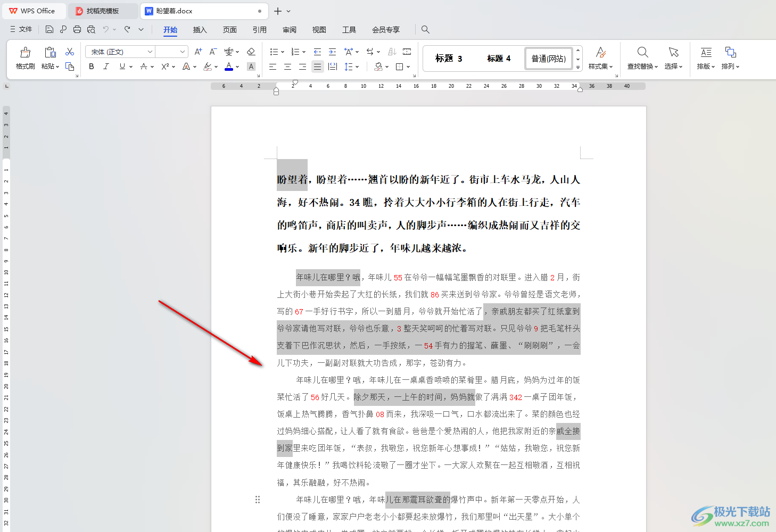Clear formatting with the eraser icon
This screenshot has height=532, width=776.
click(x=251, y=52)
